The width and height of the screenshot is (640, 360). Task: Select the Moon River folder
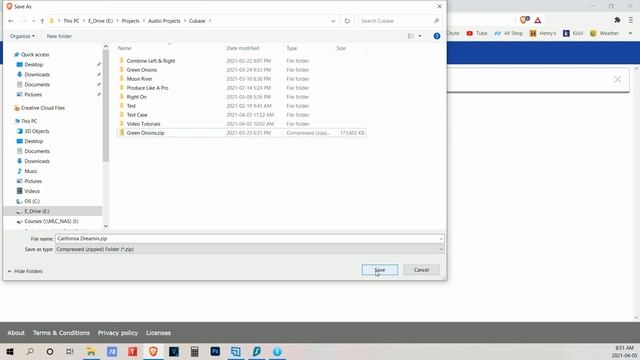click(139, 79)
